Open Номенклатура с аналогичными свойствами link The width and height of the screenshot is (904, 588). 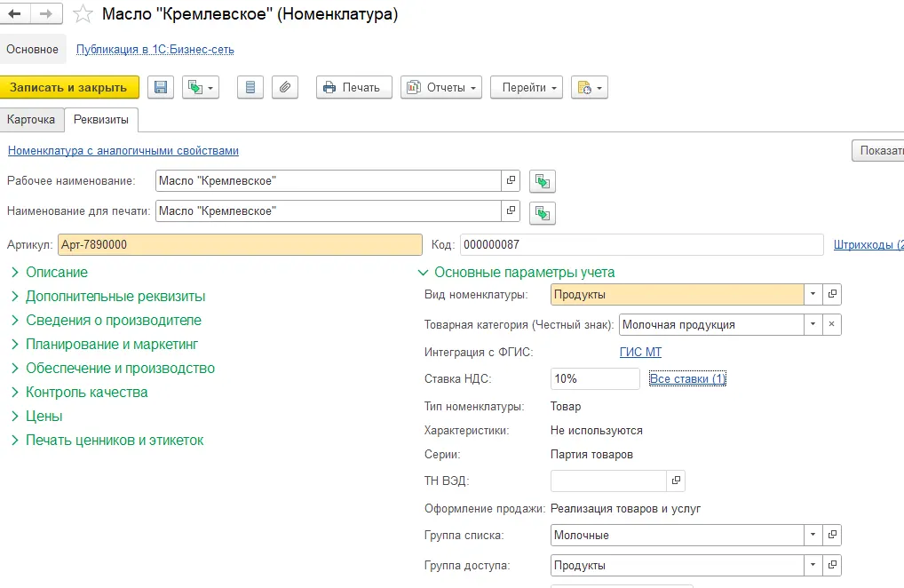click(123, 150)
